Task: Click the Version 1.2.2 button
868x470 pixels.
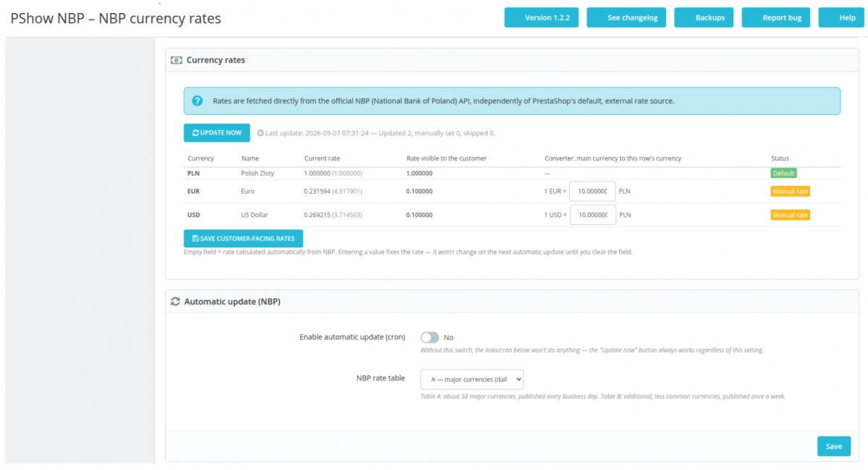Action: click(x=541, y=17)
